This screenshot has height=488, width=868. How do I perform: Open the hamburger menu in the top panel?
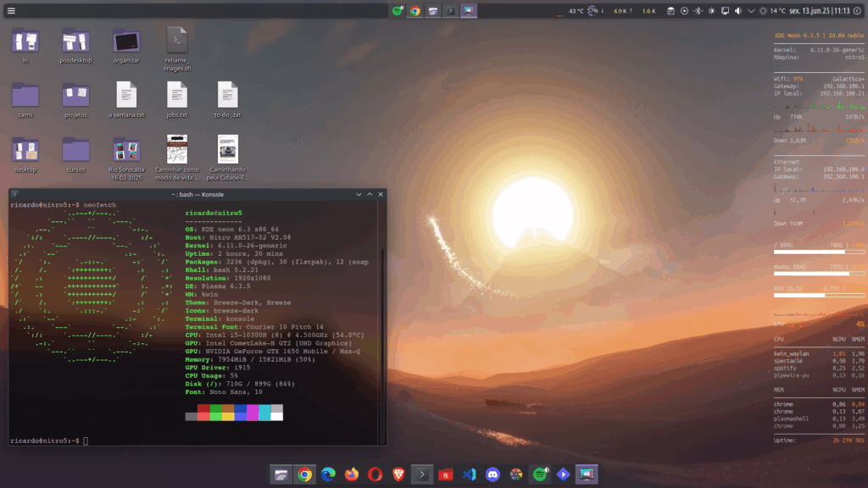pyautogui.click(x=11, y=10)
